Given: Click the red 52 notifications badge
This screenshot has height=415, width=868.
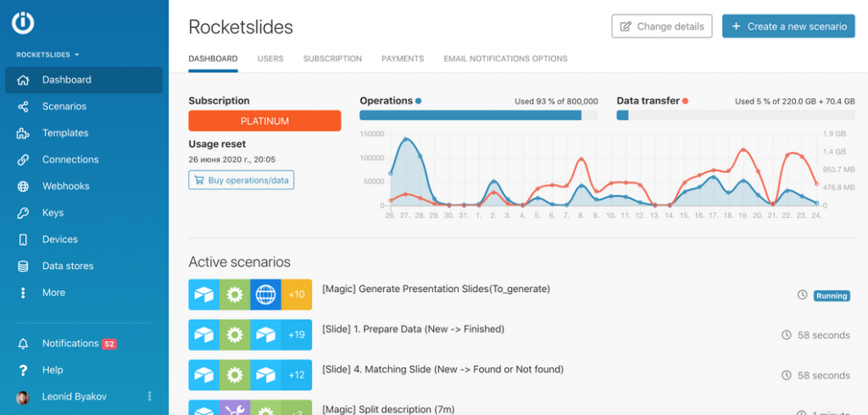Looking at the screenshot, I should tap(109, 344).
